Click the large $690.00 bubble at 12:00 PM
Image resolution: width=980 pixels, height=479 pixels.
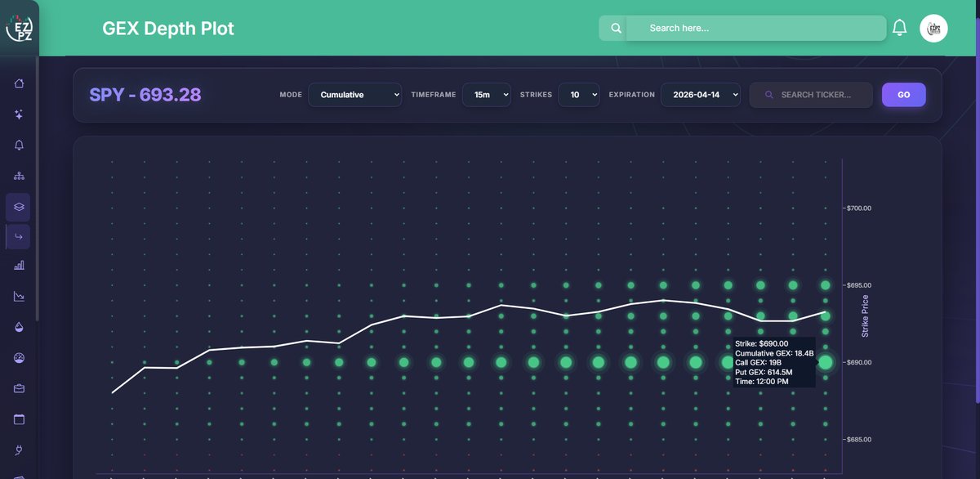[x=826, y=362]
